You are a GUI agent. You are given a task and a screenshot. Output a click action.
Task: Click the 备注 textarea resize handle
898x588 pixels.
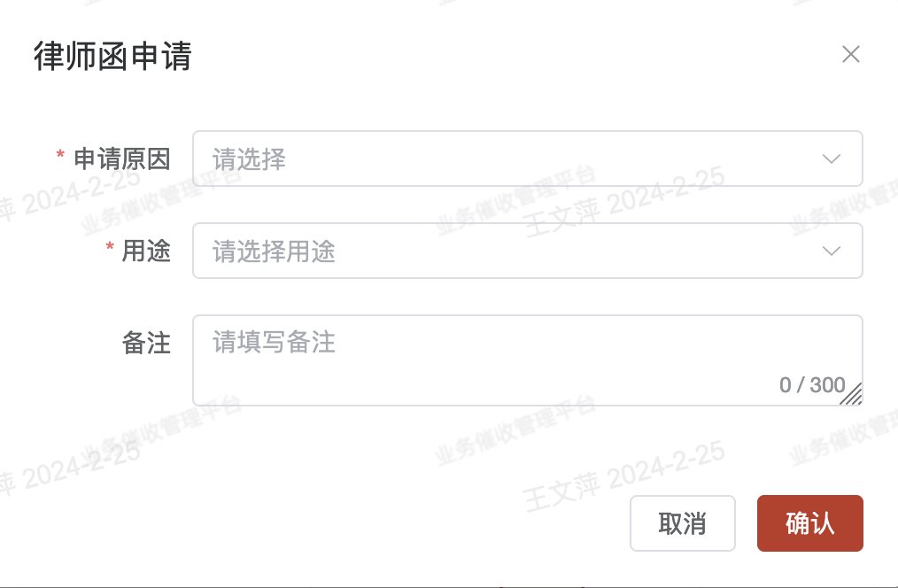pos(853,396)
